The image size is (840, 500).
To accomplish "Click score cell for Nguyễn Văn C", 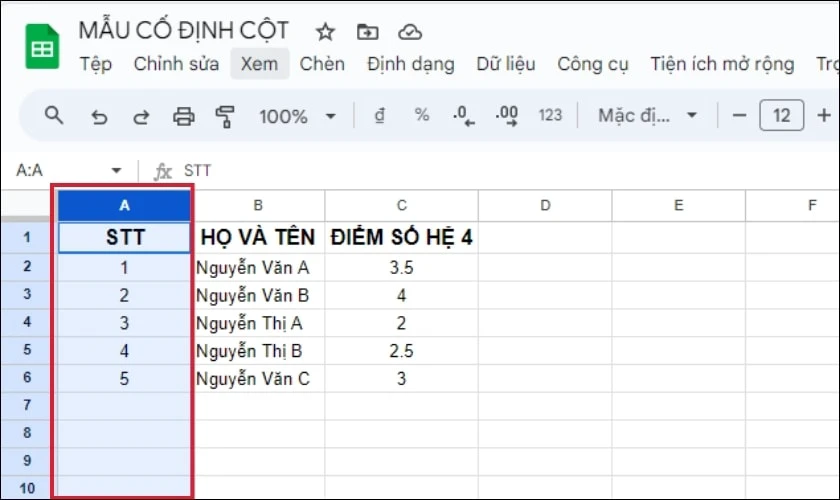I will click(401, 379).
